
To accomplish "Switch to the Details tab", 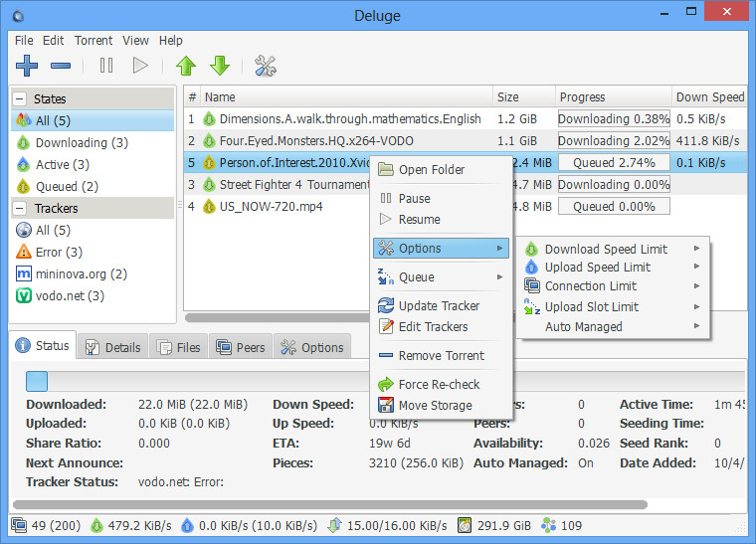I will [112, 347].
